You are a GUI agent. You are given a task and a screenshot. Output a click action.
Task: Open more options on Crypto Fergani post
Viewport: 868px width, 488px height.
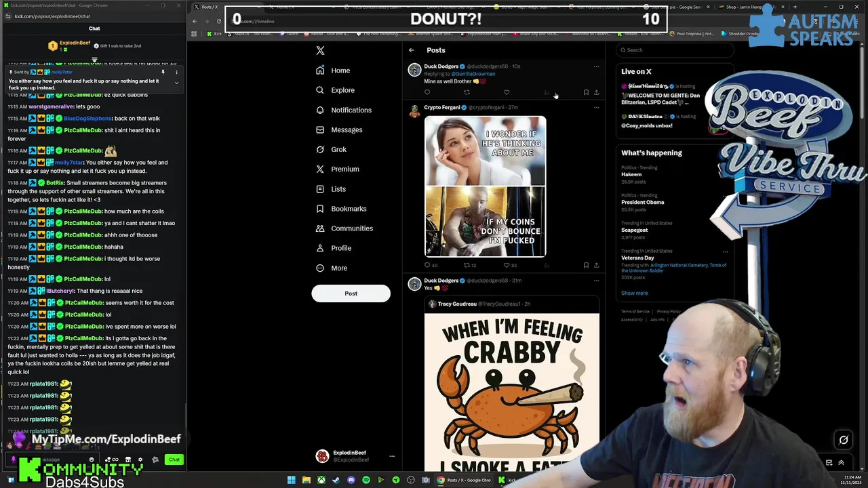coord(596,107)
